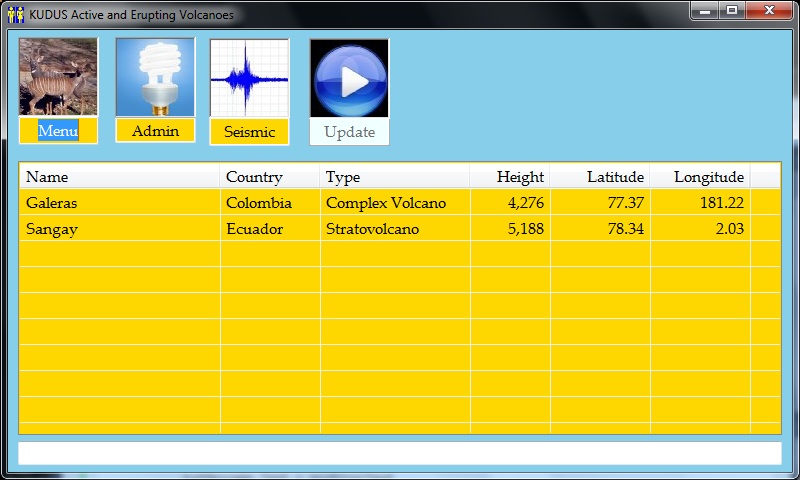Sort by the Name column header
Image resolution: width=800 pixels, height=480 pixels.
click(119, 177)
